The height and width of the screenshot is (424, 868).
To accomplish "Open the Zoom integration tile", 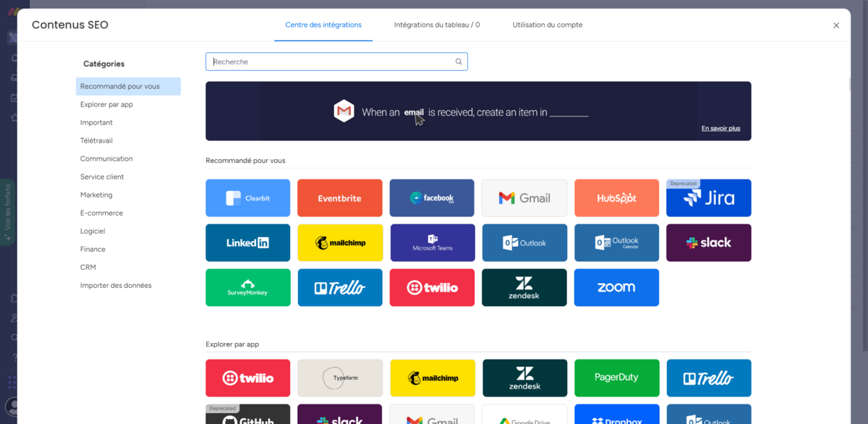I will (616, 287).
